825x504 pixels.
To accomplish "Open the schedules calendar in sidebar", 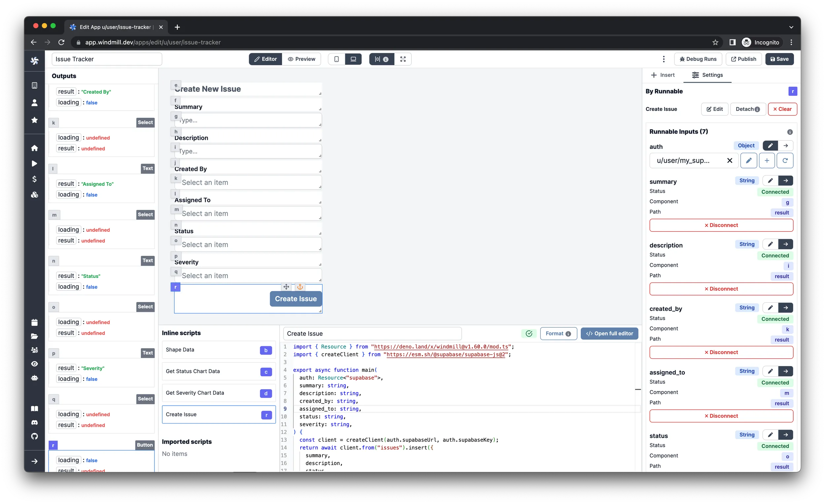I will (x=35, y=322).
